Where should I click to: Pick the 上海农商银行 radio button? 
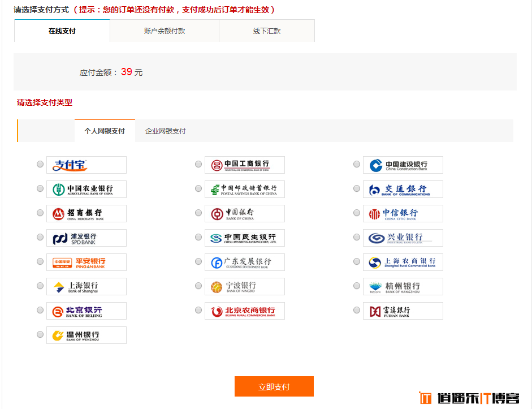[x=357, y=261]
